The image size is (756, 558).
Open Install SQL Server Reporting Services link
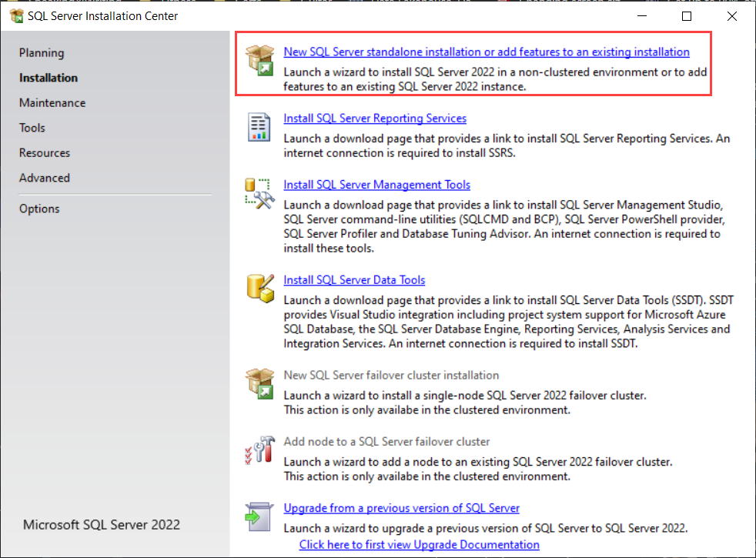coord(375,118)
